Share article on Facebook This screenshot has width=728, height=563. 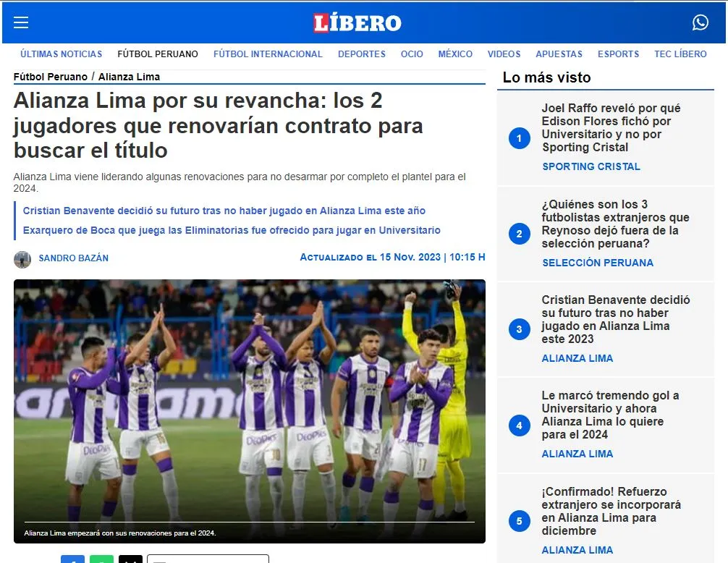pyautogui.click(x=72, y=559)
